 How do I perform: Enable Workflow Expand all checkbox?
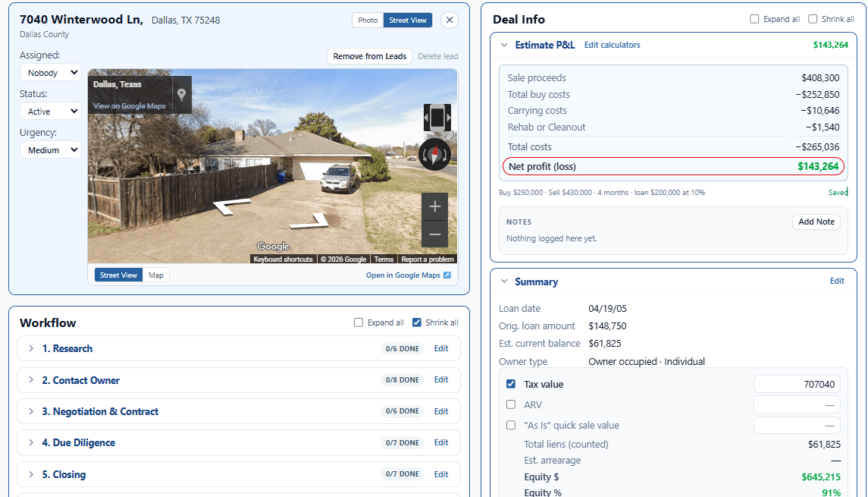358,322
